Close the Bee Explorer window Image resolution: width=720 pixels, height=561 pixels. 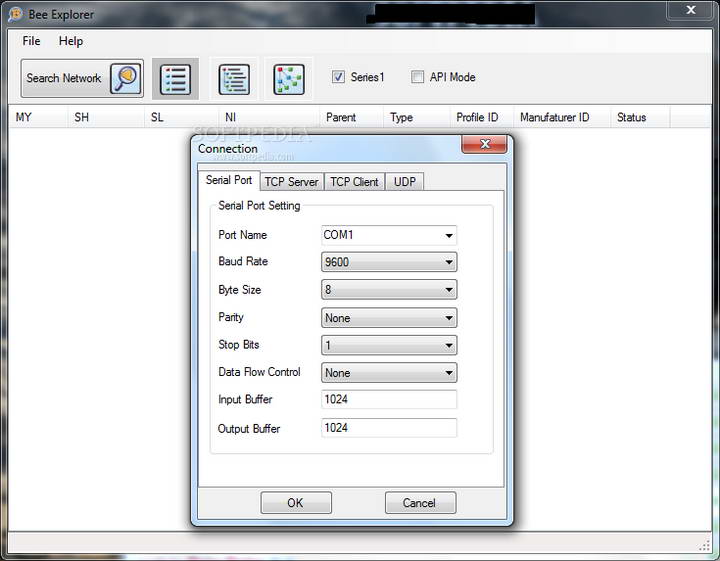tap(691, 10)
